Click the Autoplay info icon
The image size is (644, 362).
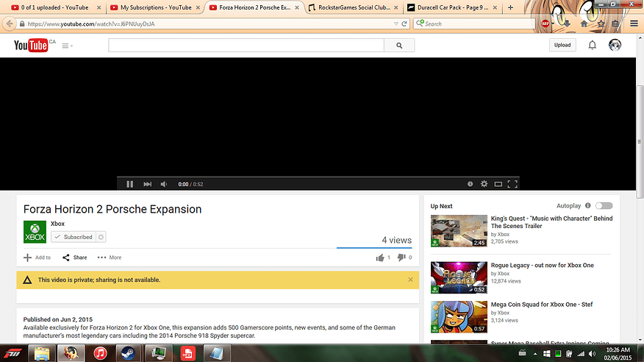click(587, 206)
